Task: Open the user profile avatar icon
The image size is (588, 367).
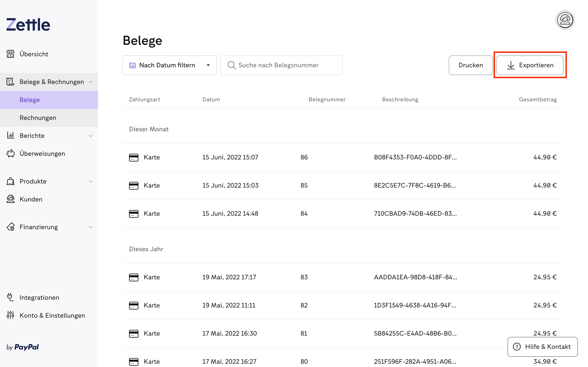Action: tap(565, 20)
